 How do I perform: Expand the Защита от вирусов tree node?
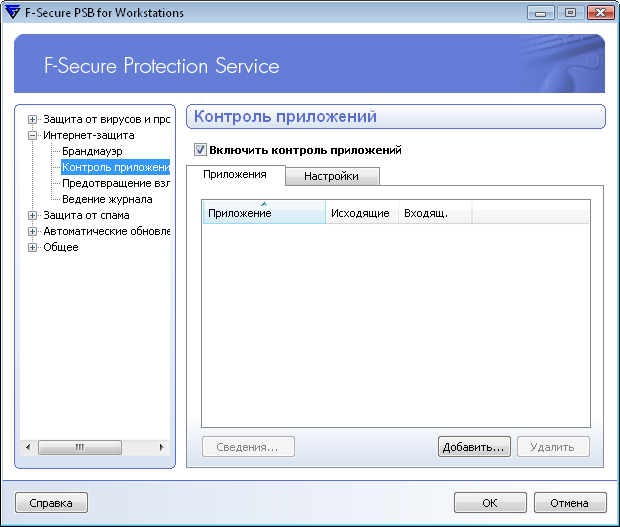(x=32, y=119)
